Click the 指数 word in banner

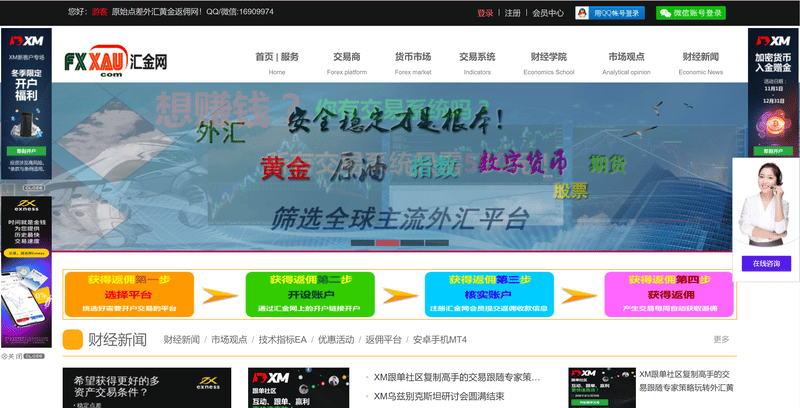point(435,167)
